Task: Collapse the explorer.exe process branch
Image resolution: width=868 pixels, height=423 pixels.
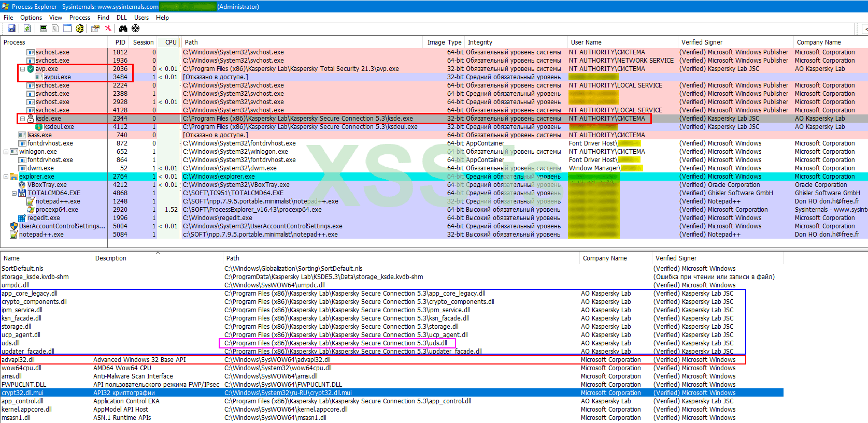Action: pyautogui.click(x=6, y=177)
